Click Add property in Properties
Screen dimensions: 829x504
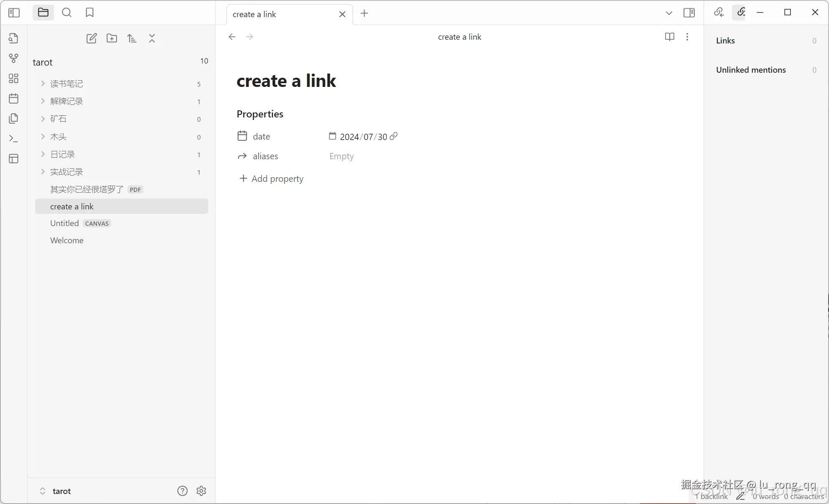click(x=272, y=179)
